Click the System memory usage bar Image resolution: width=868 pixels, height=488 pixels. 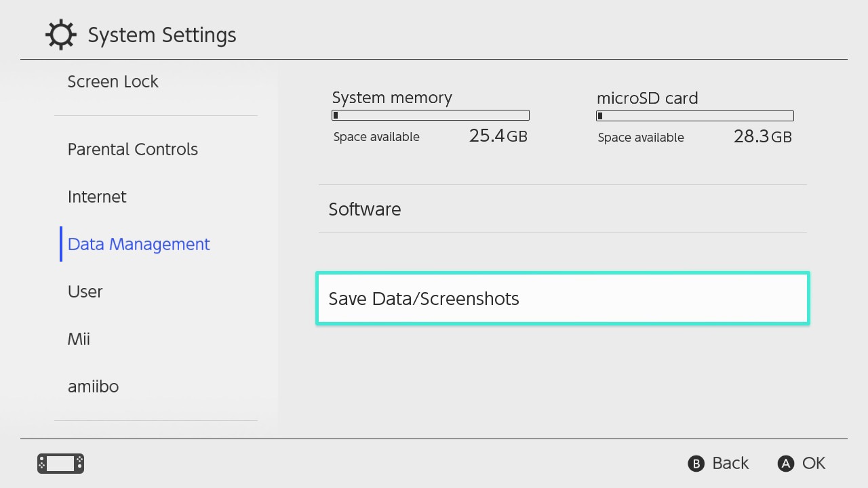pyautogui.click(x=431, y=116)
